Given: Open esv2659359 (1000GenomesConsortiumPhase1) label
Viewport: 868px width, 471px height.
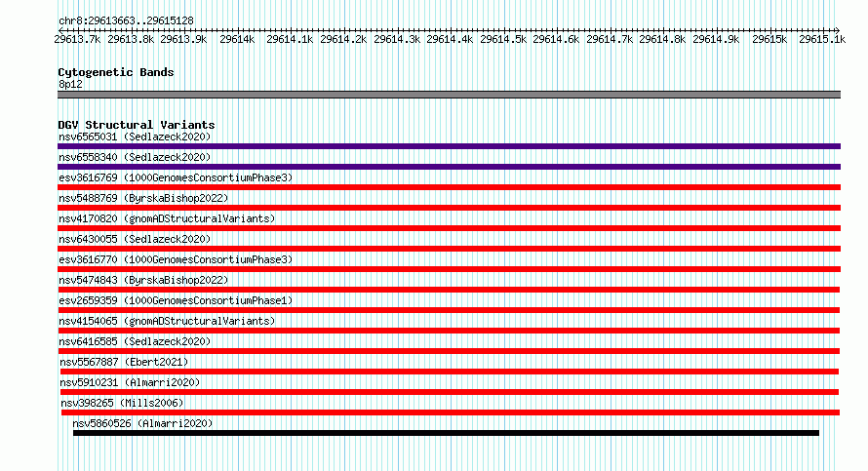Looking at the screenshot, I should (176, 300).
